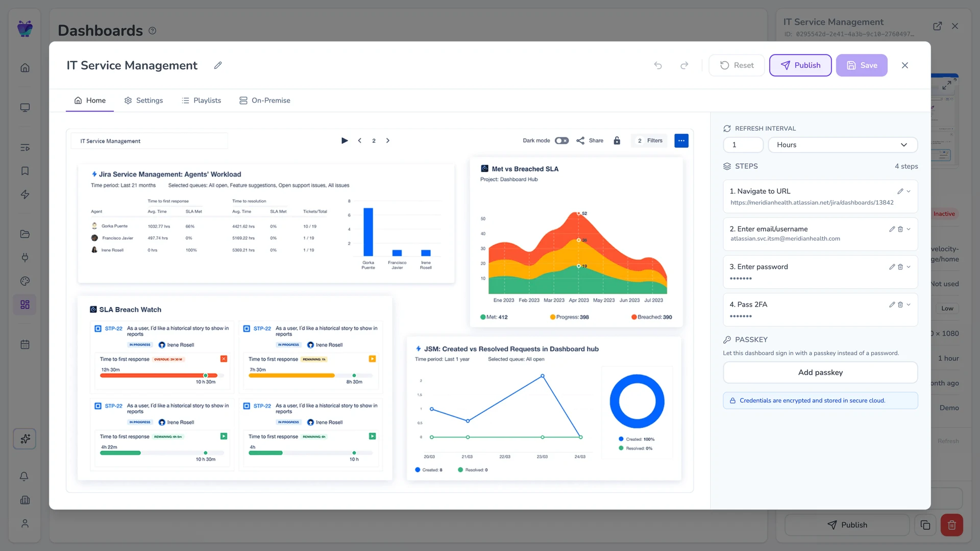This screenshot has height=551, width=980.
Task: Edit the Navigate to URL step
Action: click(x=900, y=191)
